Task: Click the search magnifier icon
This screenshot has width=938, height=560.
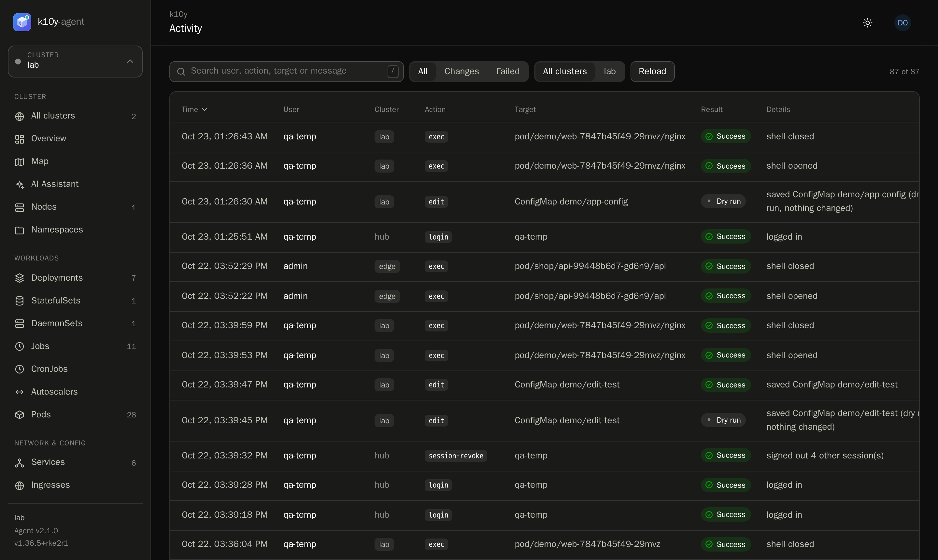Action: 181,72
